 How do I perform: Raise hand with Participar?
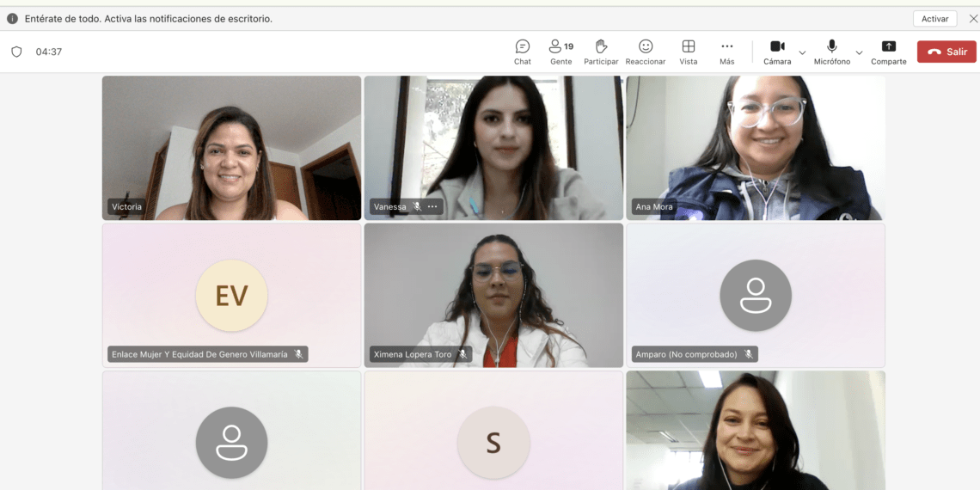(x=601, y=52)
